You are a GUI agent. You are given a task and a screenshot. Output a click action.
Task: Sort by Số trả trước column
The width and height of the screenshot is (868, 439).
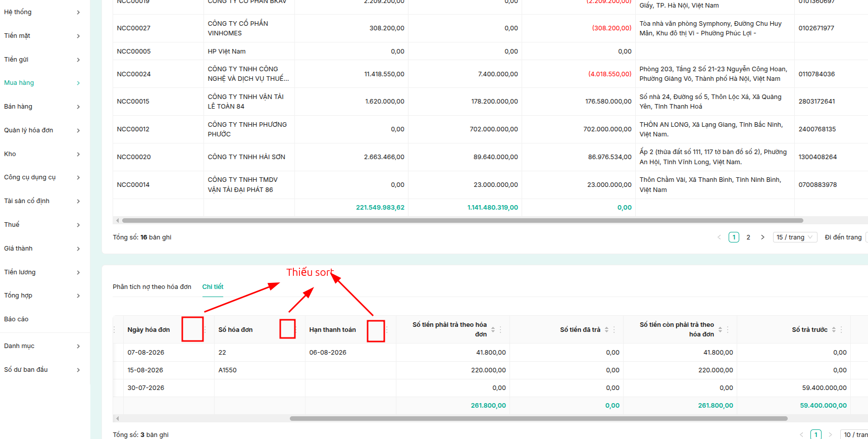tap(834, 330)
